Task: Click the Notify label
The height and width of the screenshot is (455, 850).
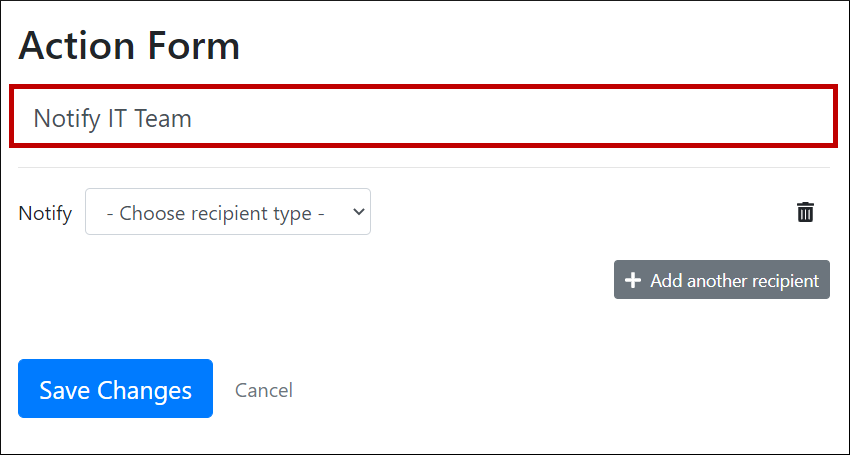Action: pyautogui.click(x=45, y=213)
